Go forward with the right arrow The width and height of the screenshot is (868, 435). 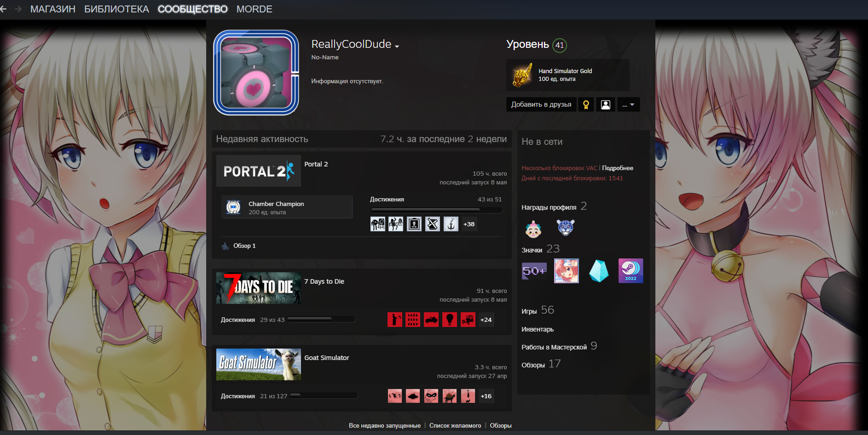pos(18,9)
